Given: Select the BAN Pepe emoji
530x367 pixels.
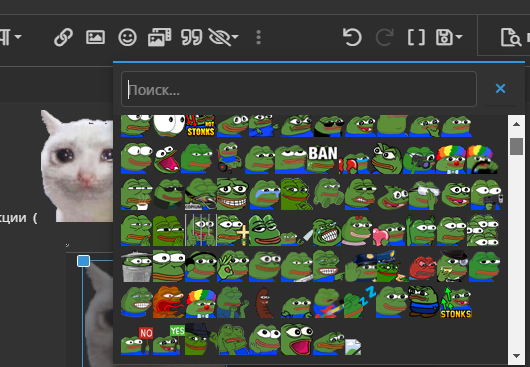Looking at the screenshot, I should [322, 158].
